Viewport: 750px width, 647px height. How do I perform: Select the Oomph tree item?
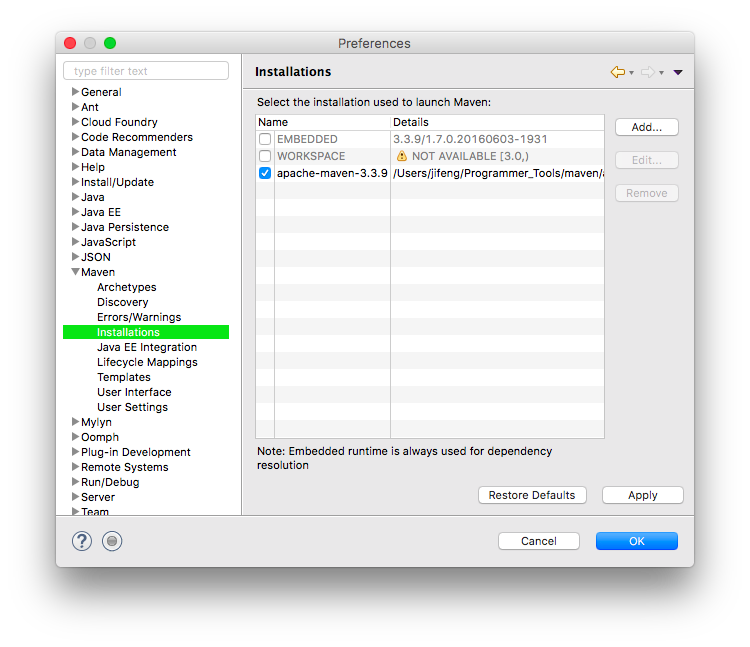tap(100, 437)
